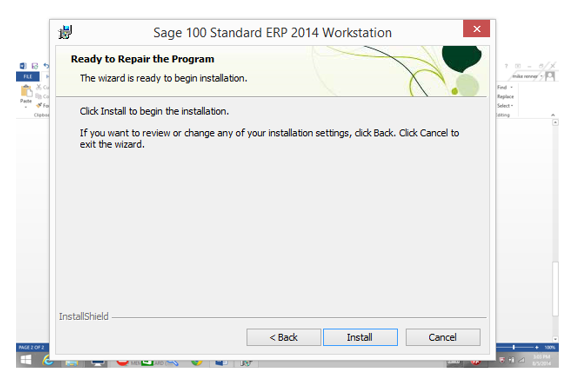This screenshot has height=377, width=565.
Task: Click the vertical scrollbar thumb in Word
Action: tap(555, 289)
